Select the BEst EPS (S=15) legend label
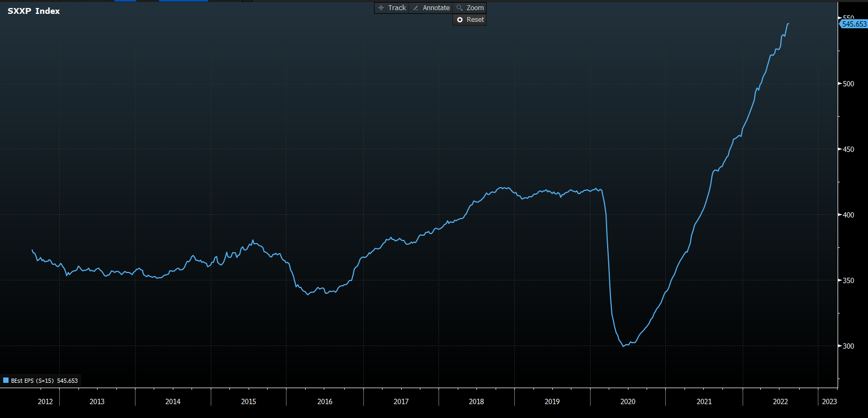 tap(32, 381)
